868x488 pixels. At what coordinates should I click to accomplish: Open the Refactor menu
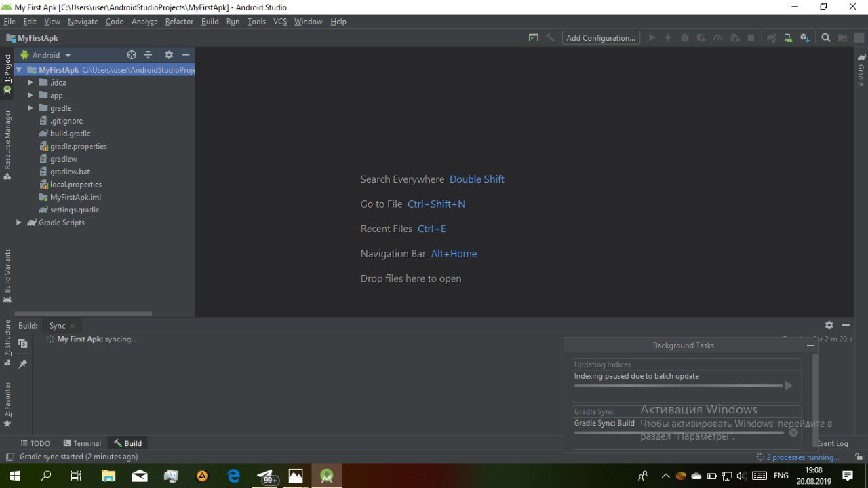coord(179,22)
